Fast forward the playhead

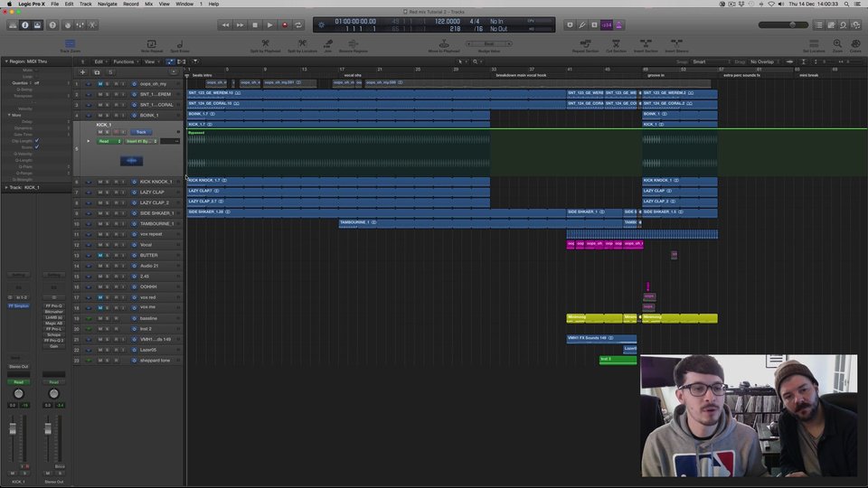[240, 25]
